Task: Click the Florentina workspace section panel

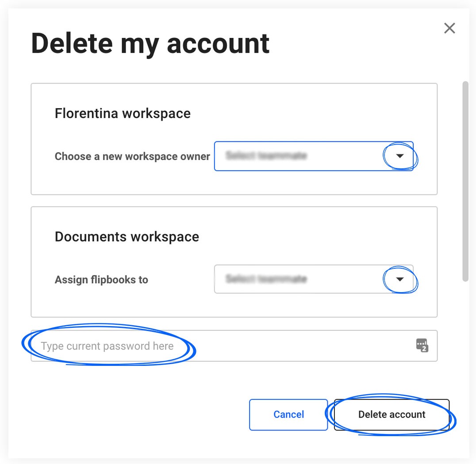Action: click(234, 138)
